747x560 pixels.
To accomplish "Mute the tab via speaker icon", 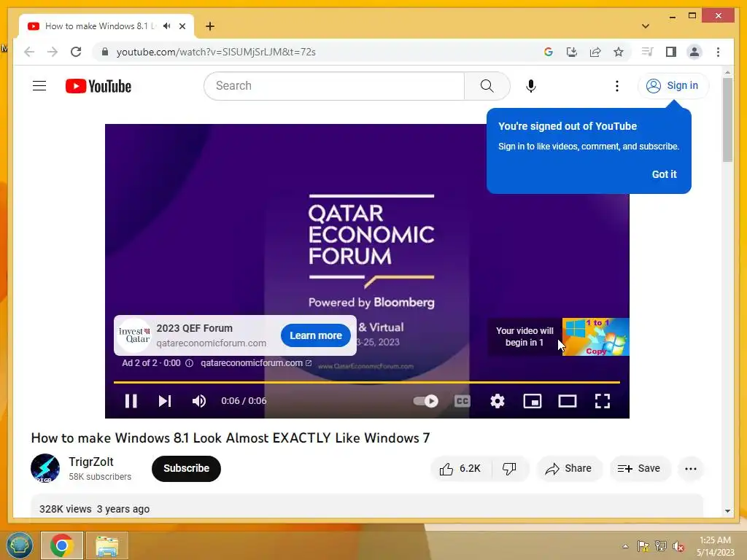I will pyautogui.click(x=167, y=26).
